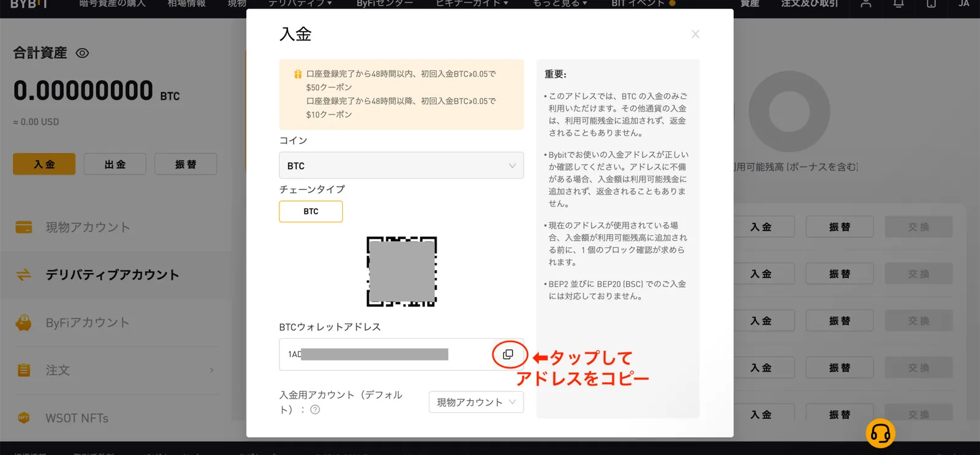
Task: Click the ≈ 0.00 USD value
Action: click(x=36, y=122)
